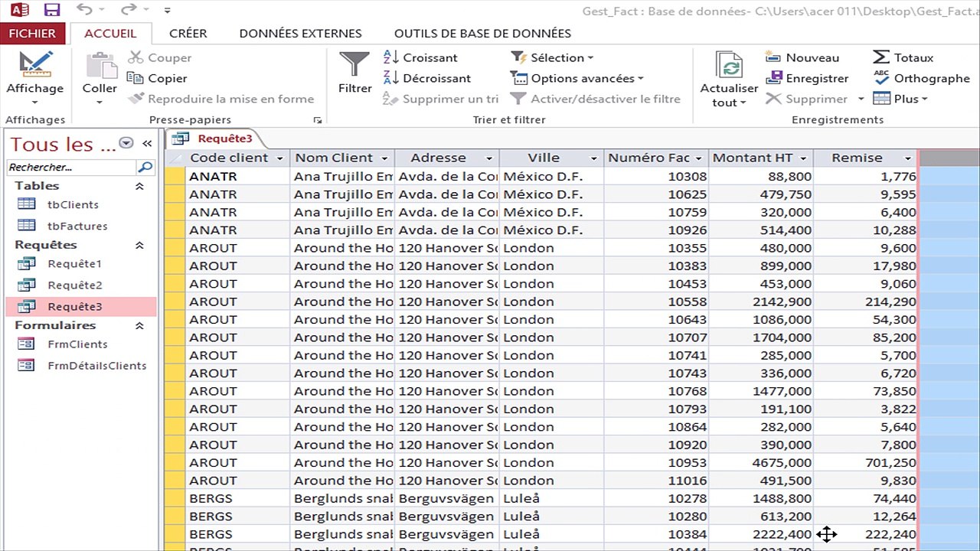Select the Requête3 document tab

[x=214, y=139]
